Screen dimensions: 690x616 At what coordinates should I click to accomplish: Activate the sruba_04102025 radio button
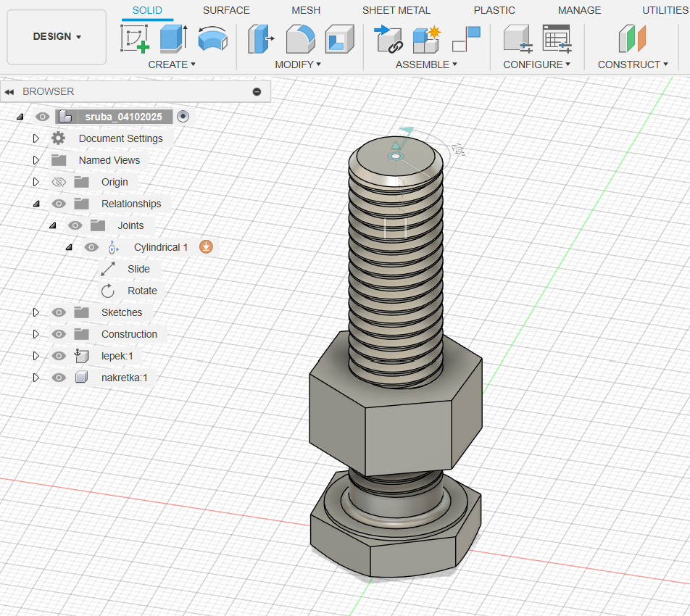point(183,117)
